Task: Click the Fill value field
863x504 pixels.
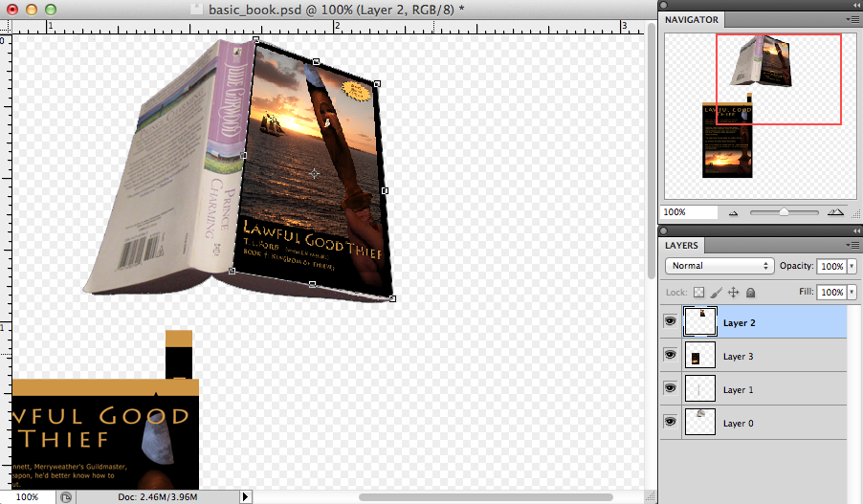Action: pos(831,292)
